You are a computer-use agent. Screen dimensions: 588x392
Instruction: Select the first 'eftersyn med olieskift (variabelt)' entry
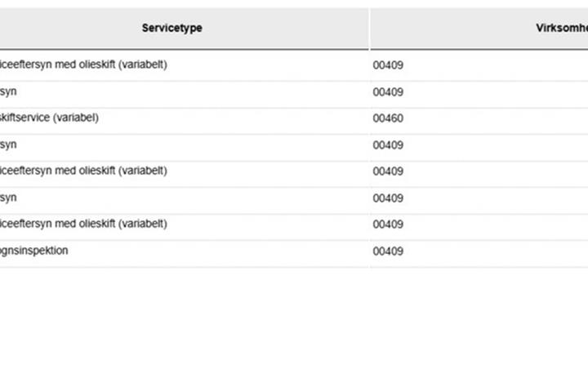(x=83, y=65)
